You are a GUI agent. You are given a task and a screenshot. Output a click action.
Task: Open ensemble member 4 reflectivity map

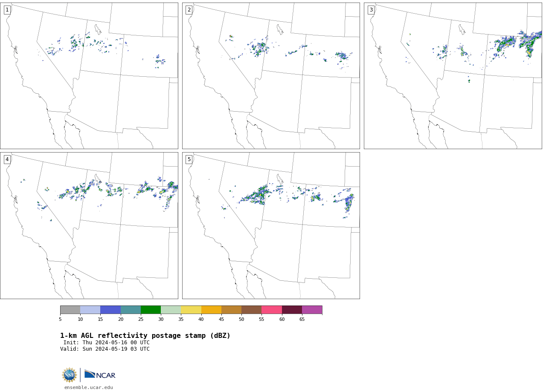(x=89, y=225)
